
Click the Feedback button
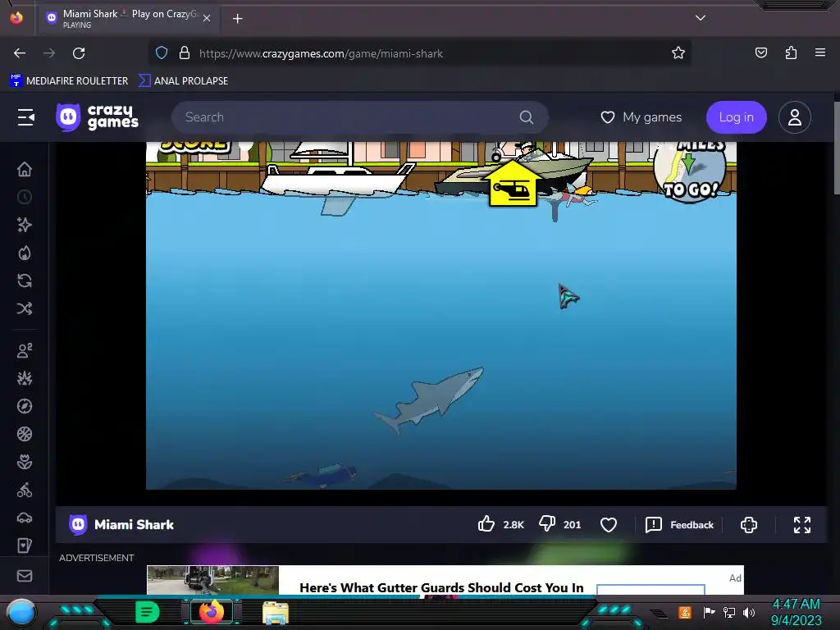tap(680, 524)
